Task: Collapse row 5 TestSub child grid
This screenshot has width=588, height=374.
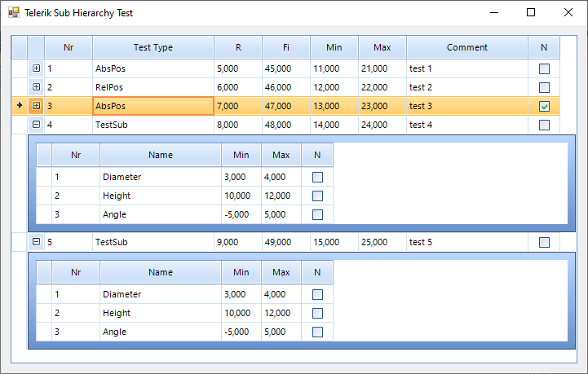Action: (36, 242)
